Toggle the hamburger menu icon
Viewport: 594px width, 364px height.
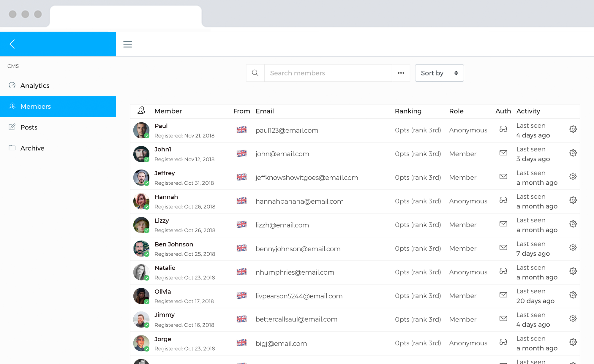[127, 44]
